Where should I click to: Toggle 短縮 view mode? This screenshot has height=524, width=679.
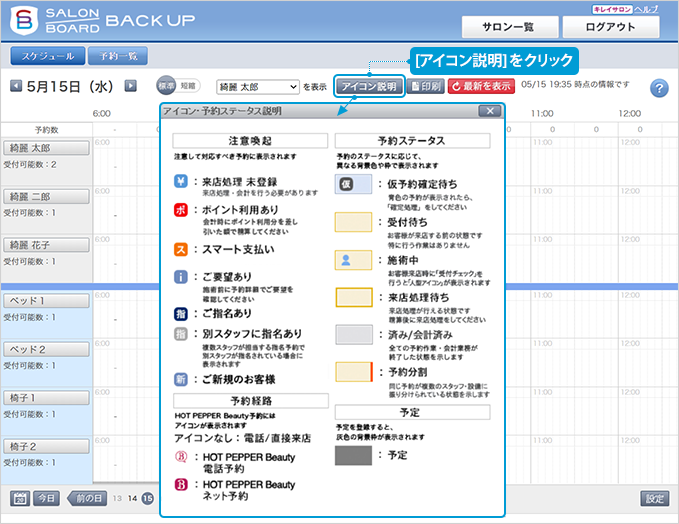[188, 86]
